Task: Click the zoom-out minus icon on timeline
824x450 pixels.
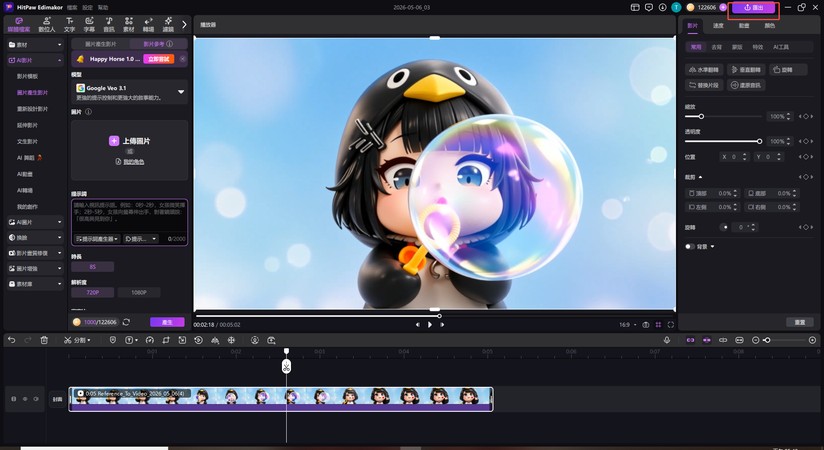Action: pos(756,340)
